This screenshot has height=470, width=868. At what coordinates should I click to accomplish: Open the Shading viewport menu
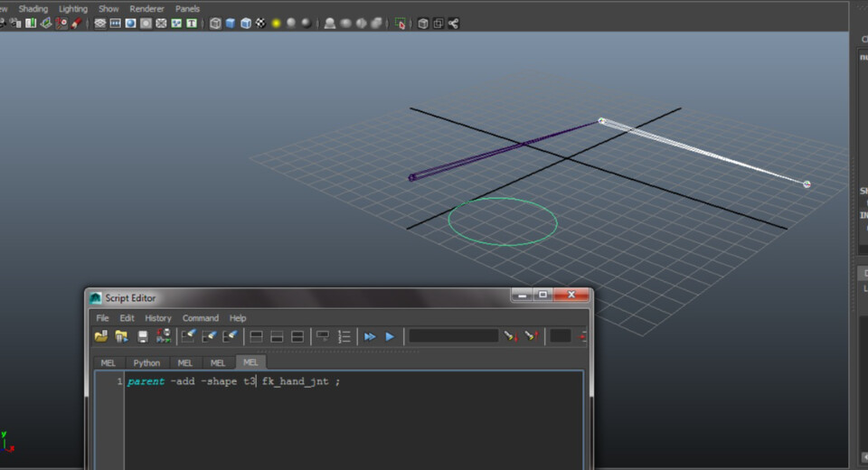[x=33, y=8]
